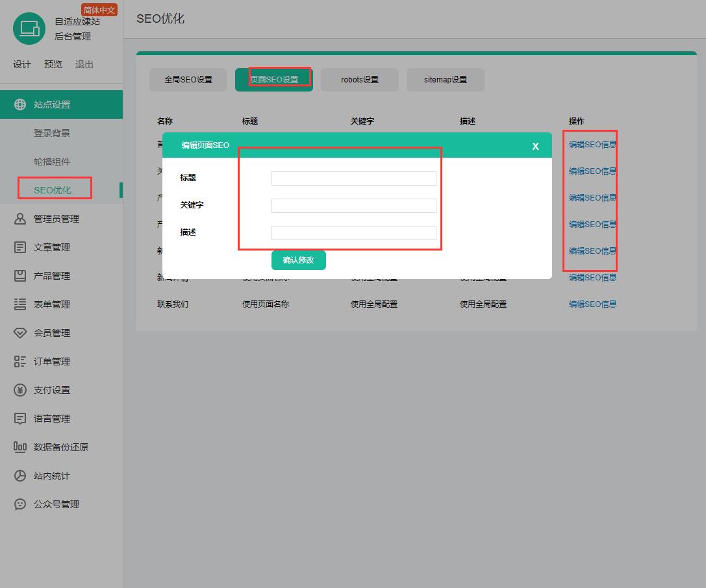
Task: Open 订单管理 in the sidebar
Action: (52, 361)
